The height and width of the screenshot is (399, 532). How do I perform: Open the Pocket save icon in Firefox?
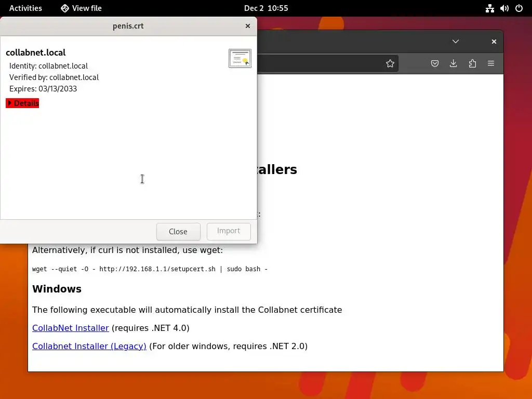[x=435, y=63]
